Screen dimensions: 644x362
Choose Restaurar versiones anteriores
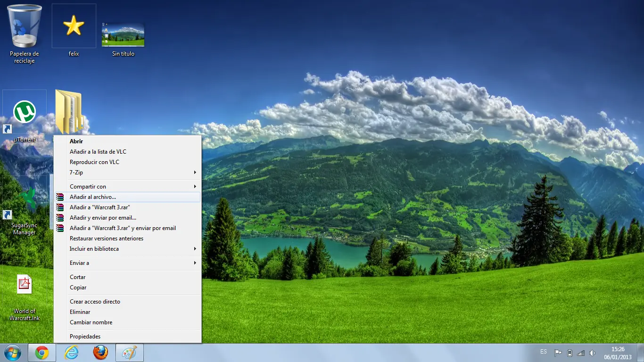click(127, 239)
